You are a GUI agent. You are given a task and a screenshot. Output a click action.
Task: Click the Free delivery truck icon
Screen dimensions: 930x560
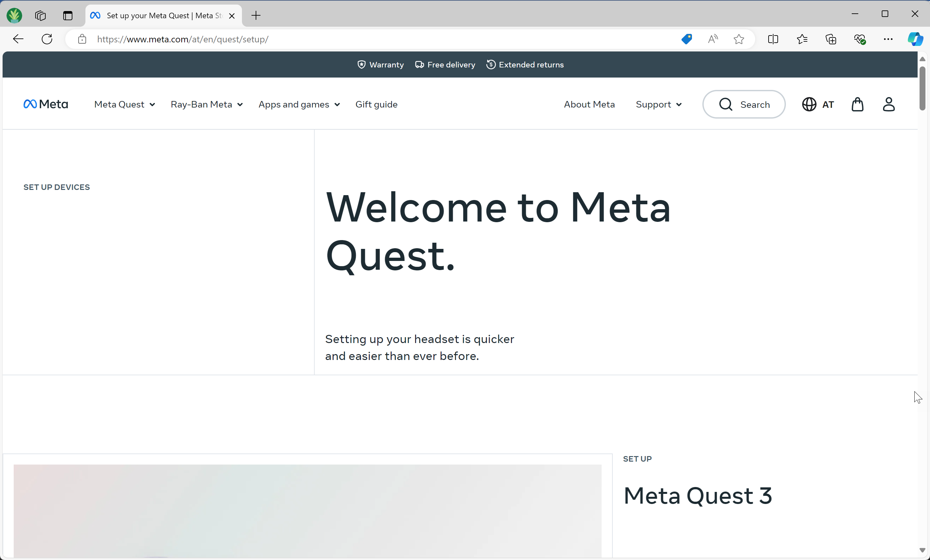(419, 65)
